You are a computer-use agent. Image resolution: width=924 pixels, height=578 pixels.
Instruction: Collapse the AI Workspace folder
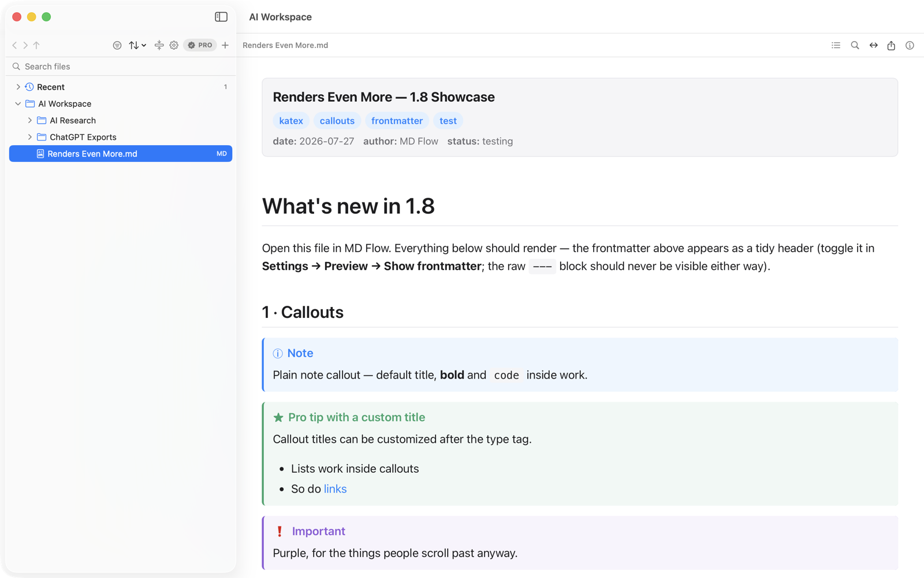pyautogui.click(x=18, y=104)
